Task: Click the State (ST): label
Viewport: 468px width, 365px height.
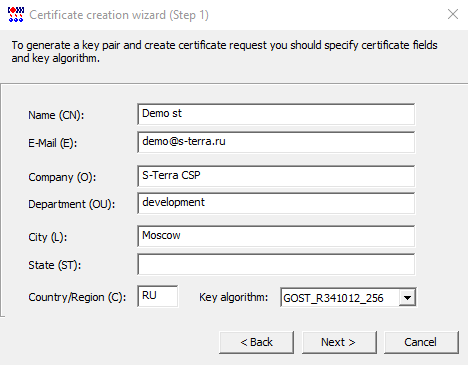Action: click(x=54, y=265)
